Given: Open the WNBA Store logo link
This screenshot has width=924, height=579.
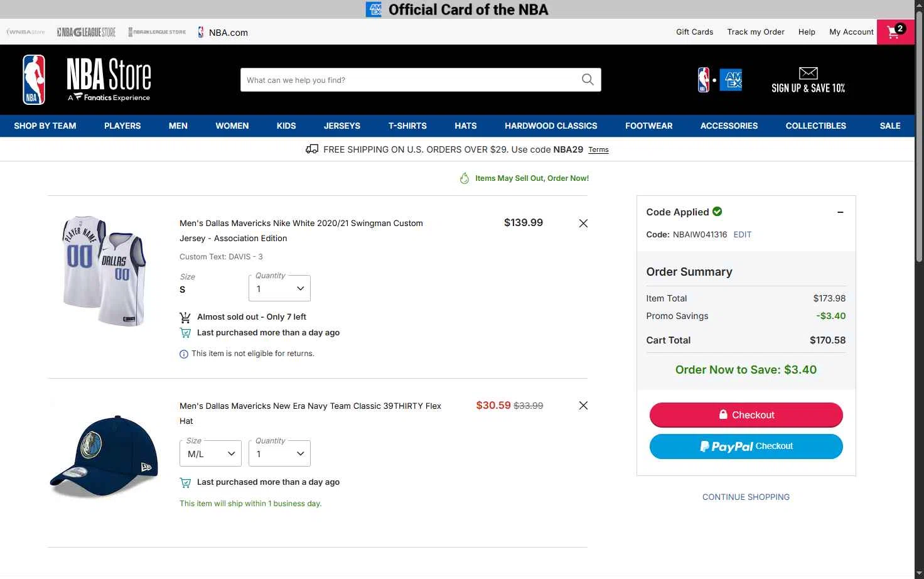Looking at the screenshot, I should (26, 32).
